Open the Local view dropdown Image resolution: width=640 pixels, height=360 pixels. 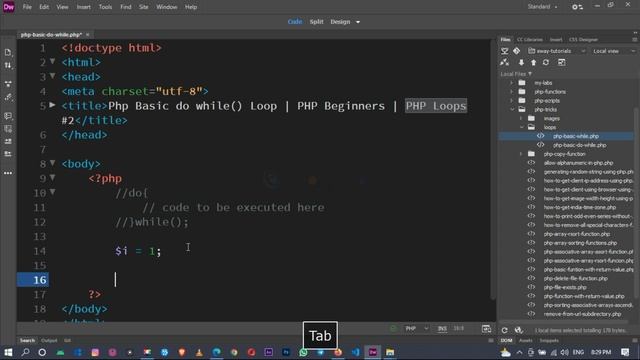(x=613, y=51)
